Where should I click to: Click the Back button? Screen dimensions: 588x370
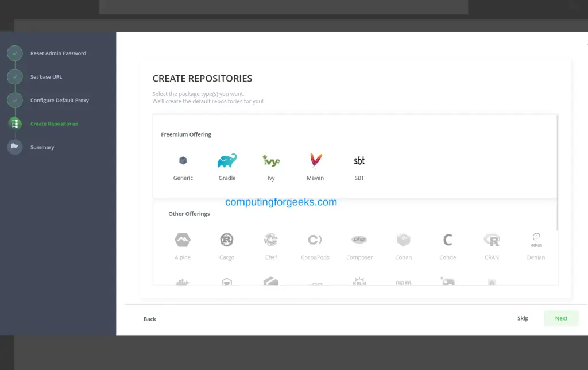point(150,319)
